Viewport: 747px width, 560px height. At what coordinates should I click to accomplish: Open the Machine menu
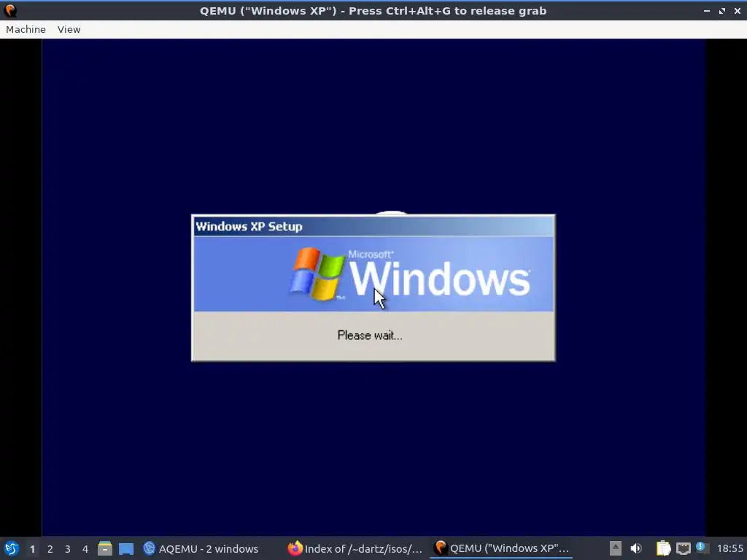pos(26,29)
